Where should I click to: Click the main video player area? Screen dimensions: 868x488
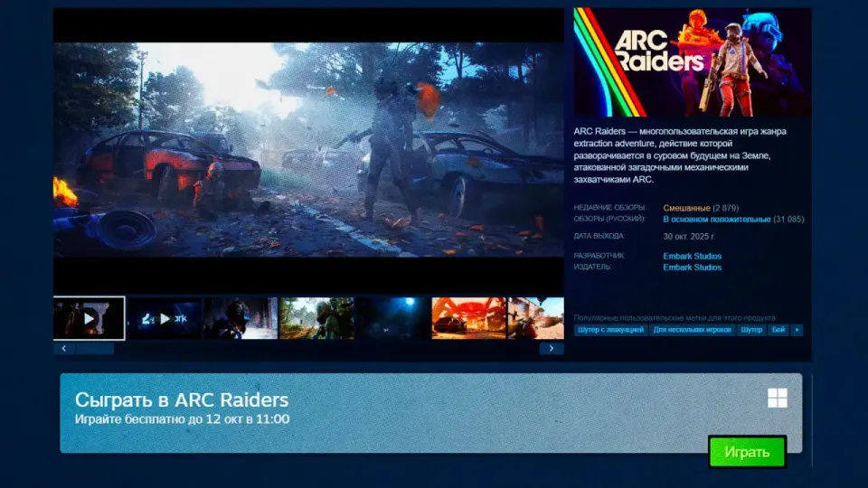pos(308,151)
